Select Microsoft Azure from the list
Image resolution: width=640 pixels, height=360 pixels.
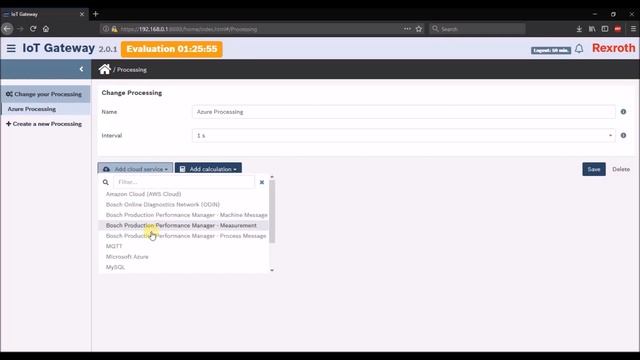point(127,257)
